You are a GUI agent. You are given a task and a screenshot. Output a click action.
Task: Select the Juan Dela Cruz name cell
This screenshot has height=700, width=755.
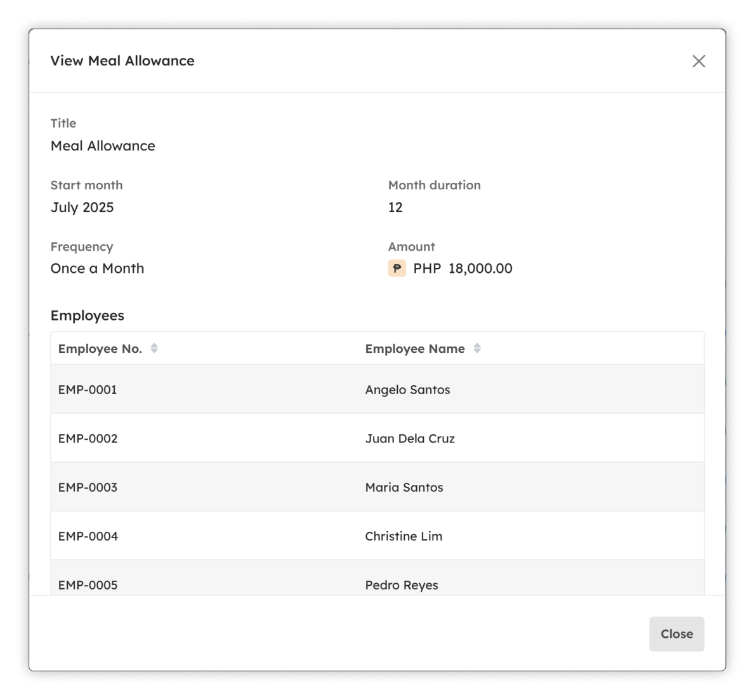pos(531,438)
